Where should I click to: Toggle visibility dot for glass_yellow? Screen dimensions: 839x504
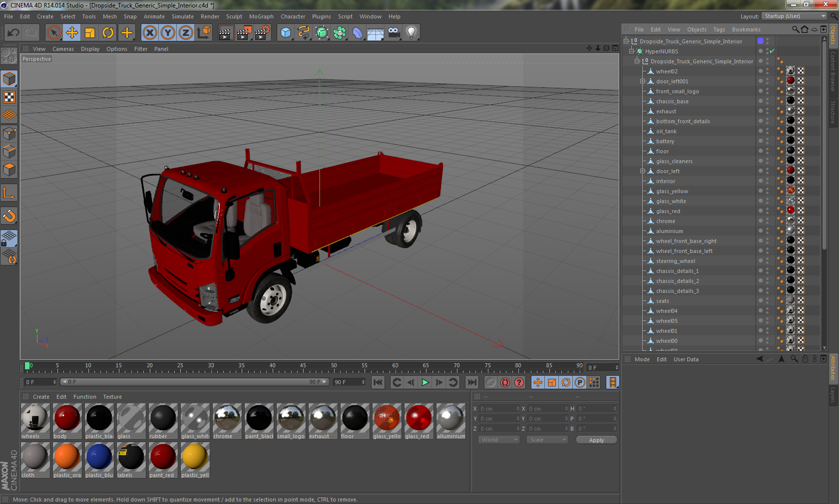point(761,190)
